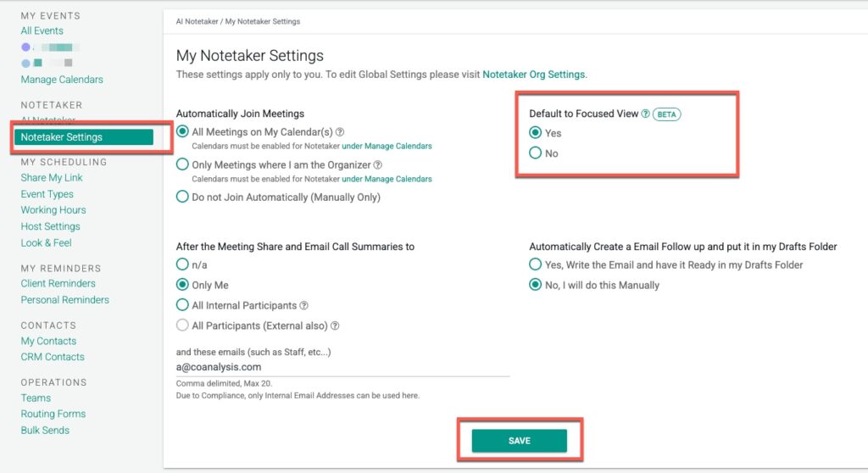Click AI Notetaker in the breadcrumb
The height and width of the screenshot is (473, 868).
point(198,21)
